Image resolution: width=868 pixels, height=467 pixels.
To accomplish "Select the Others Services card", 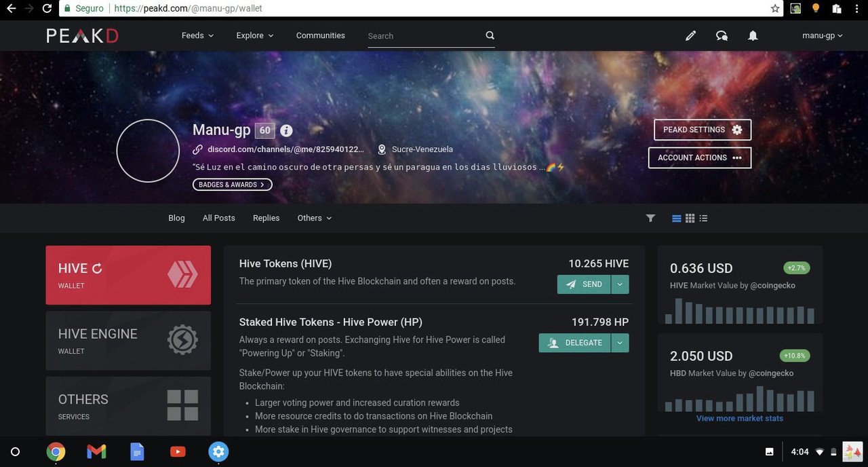I will click(x=128, y=405).
